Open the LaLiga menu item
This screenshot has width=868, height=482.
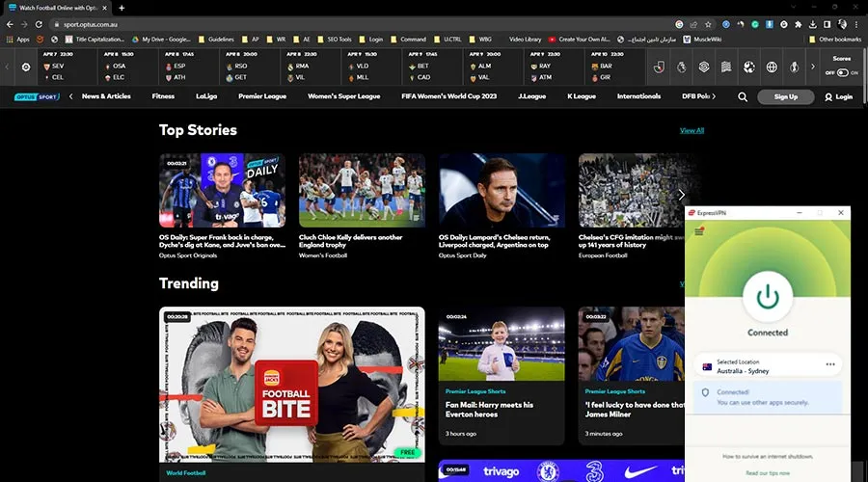(206, 96)
